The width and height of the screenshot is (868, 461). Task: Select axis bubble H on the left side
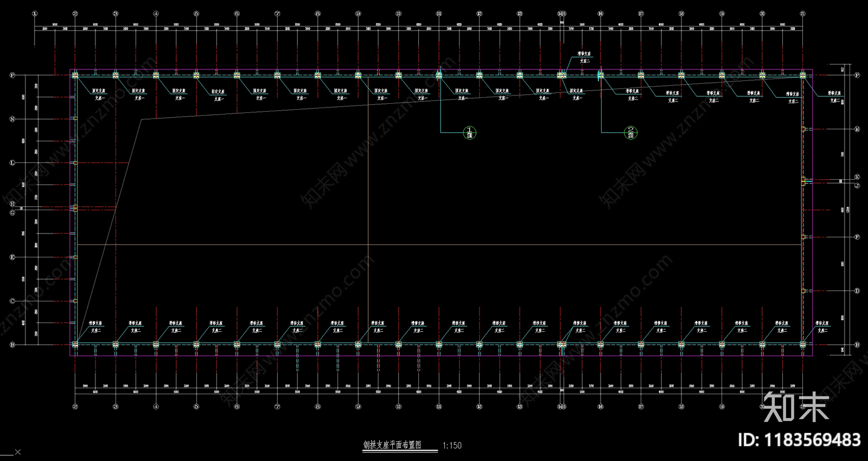(x=12, y=204)
